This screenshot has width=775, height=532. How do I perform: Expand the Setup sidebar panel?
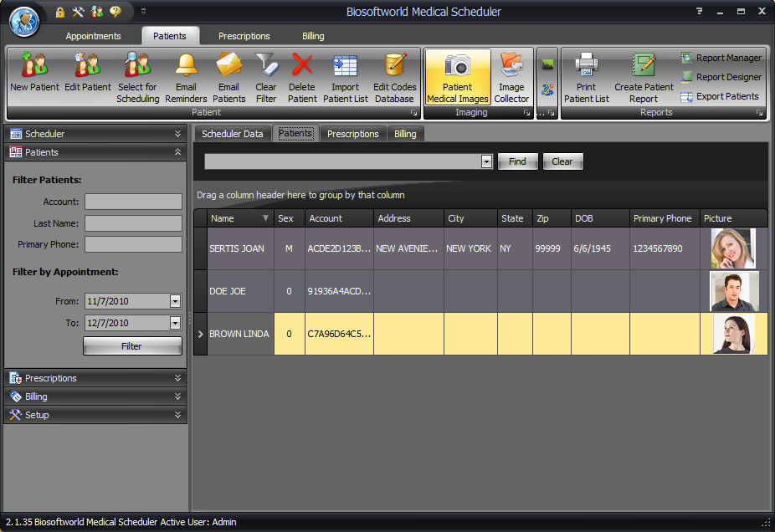tap(95, 415)
